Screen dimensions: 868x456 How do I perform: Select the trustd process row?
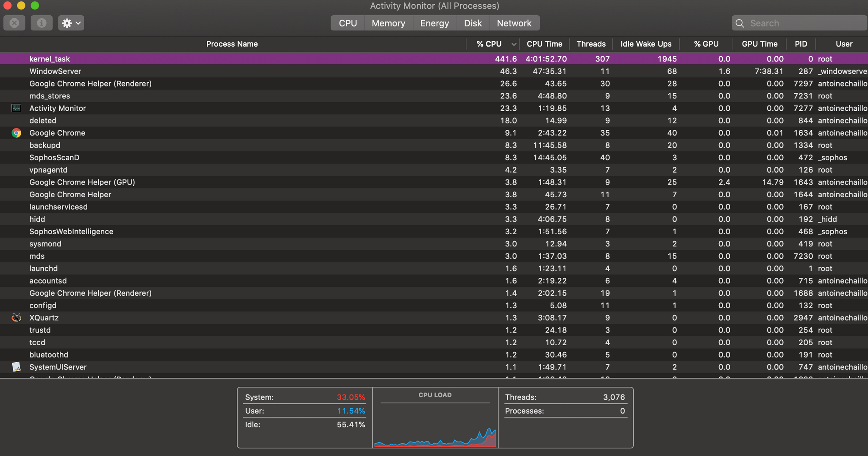point(434,330)
